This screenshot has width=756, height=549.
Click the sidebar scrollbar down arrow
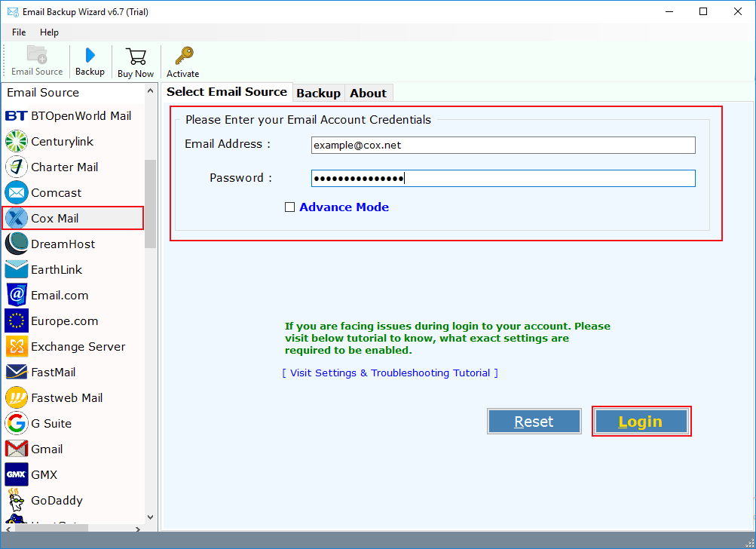point(150,517)
